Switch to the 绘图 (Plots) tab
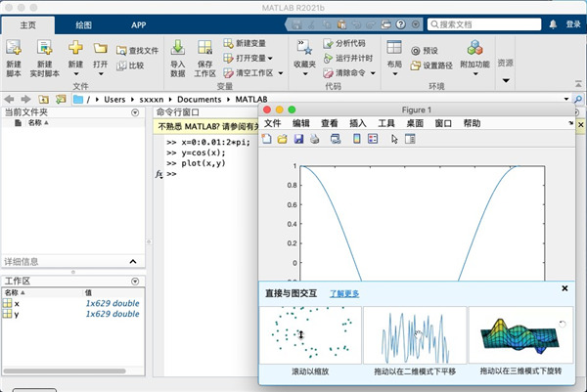Screen dimensions: 587x392 point(83,25)
